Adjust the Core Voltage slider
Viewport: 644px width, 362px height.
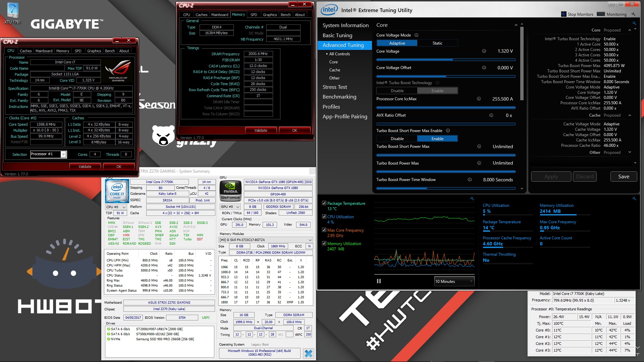click(x=446, y=60)
